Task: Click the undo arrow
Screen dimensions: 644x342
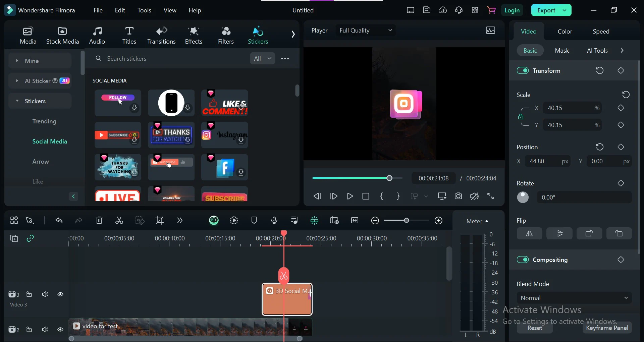Action: [59, 221]
